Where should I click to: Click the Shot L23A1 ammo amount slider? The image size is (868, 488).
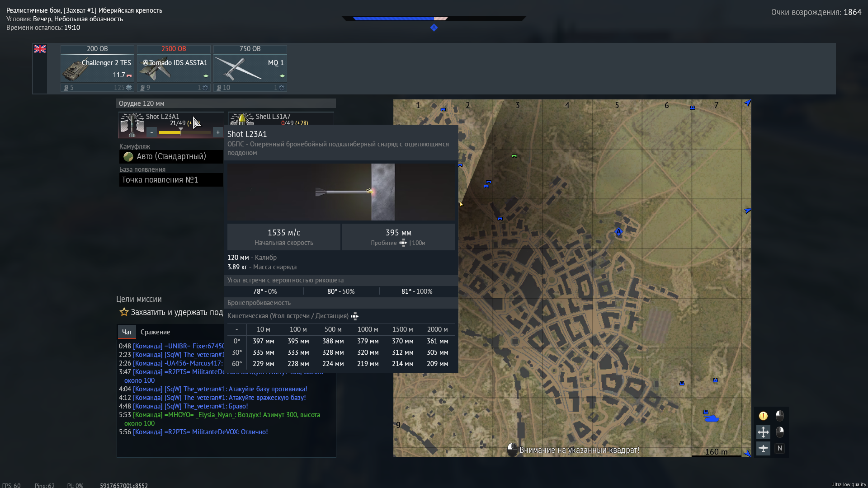click(x=185, y=132)
